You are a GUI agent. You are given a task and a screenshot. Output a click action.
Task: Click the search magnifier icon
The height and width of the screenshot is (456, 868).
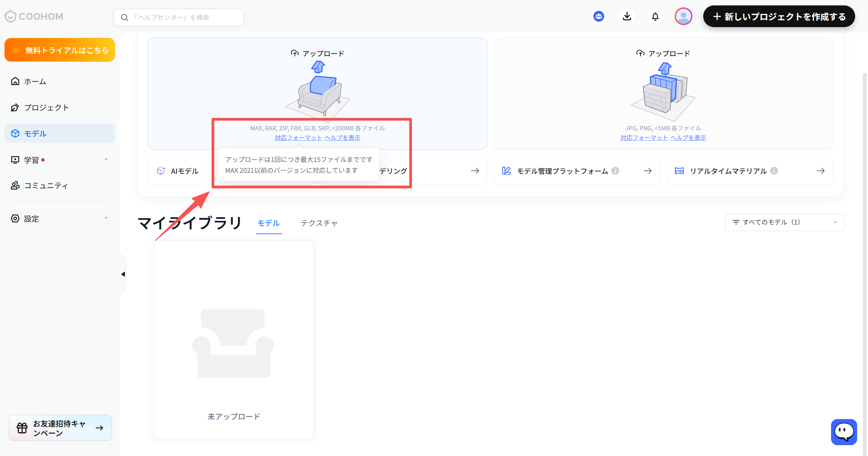coord(124,17)
